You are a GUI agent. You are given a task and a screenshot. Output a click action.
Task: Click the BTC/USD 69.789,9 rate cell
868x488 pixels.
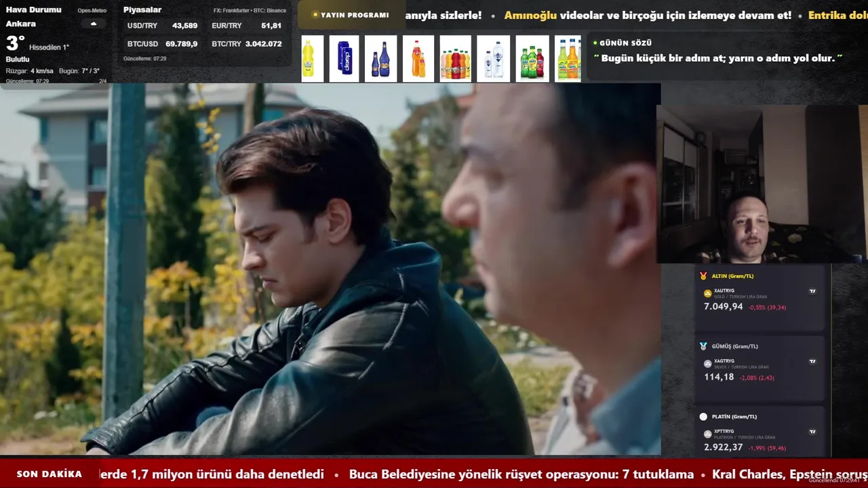[162, 44]
